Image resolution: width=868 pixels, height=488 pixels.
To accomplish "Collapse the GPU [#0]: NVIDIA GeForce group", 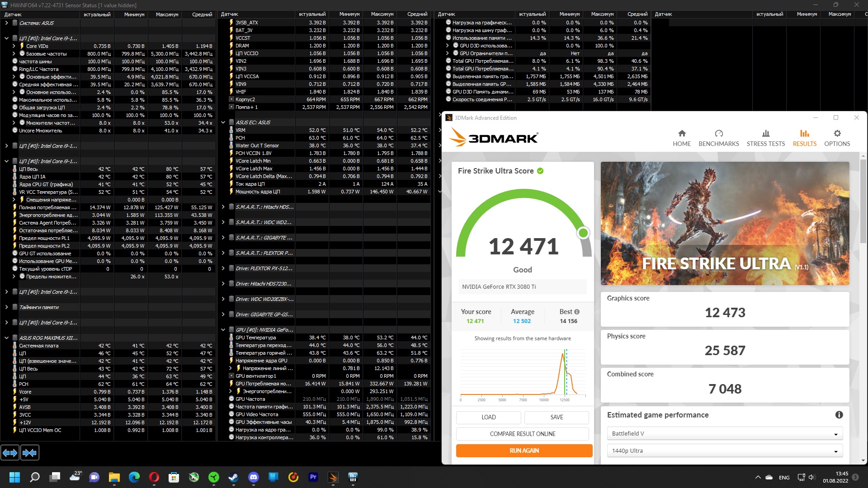I will pos(223,330).
